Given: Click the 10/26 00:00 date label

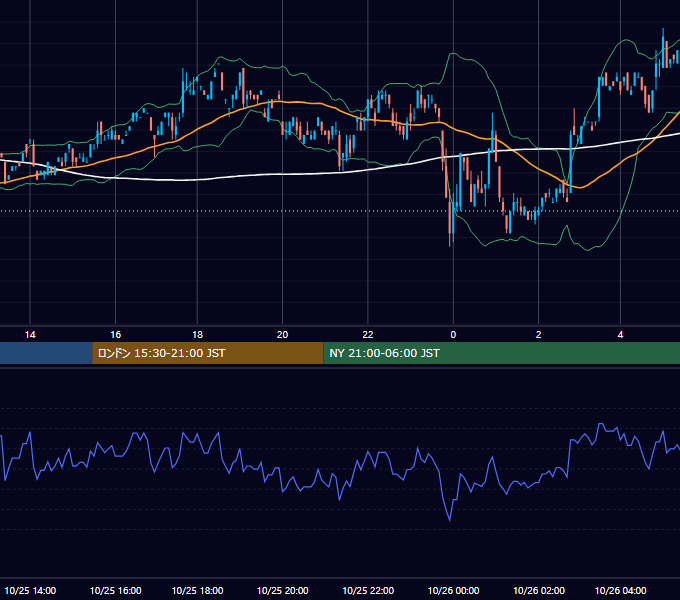Looking at the screenshot, I should pyautogui.click(x=453, y=590).
